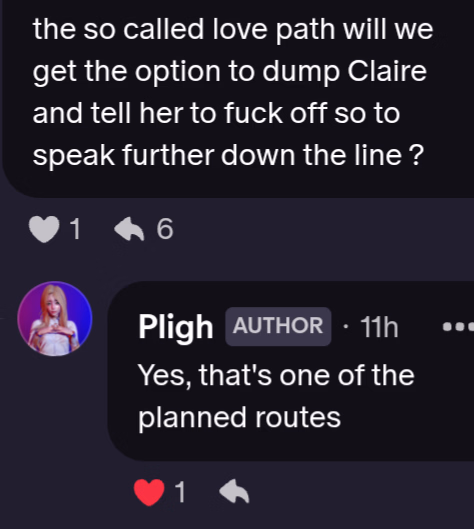Reply to Pligh's comment with the arrow icon
The height and width of the screenshot is (529, 474).
[x=234, y=492]
